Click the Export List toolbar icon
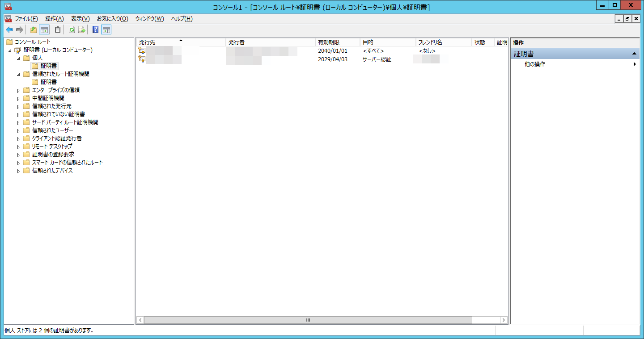Image resolution: width=644 pixels, height=339 pixels. point(82,30)
